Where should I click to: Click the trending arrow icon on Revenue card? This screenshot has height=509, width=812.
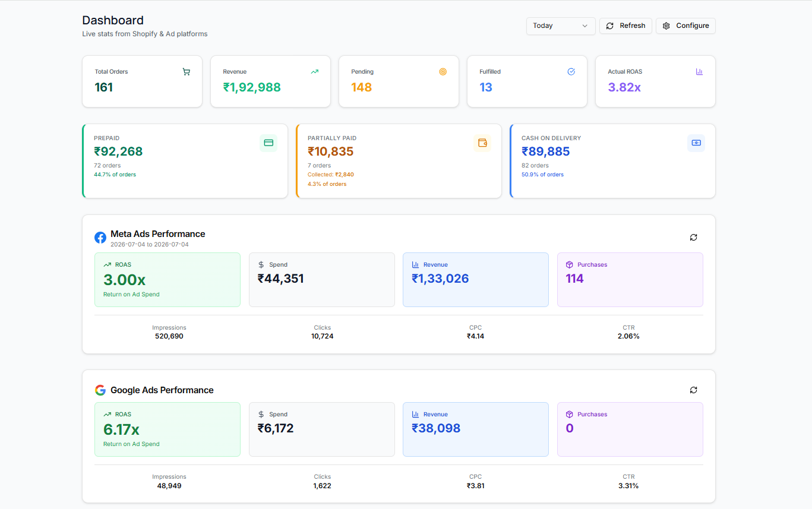(x=315, y=72)
